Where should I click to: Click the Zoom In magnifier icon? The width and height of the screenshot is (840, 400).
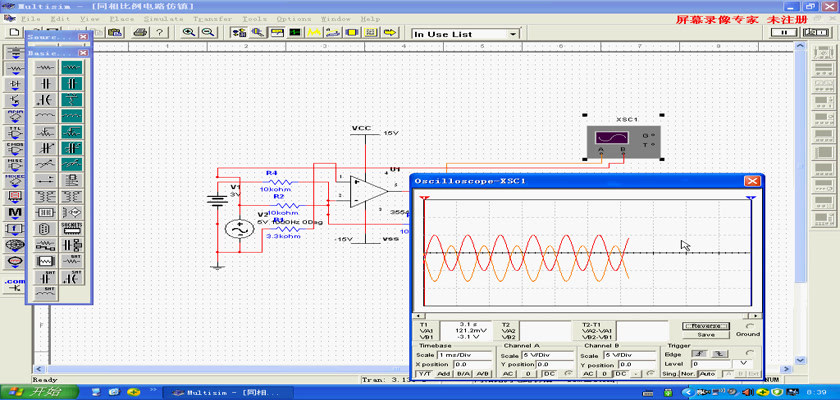189,33
